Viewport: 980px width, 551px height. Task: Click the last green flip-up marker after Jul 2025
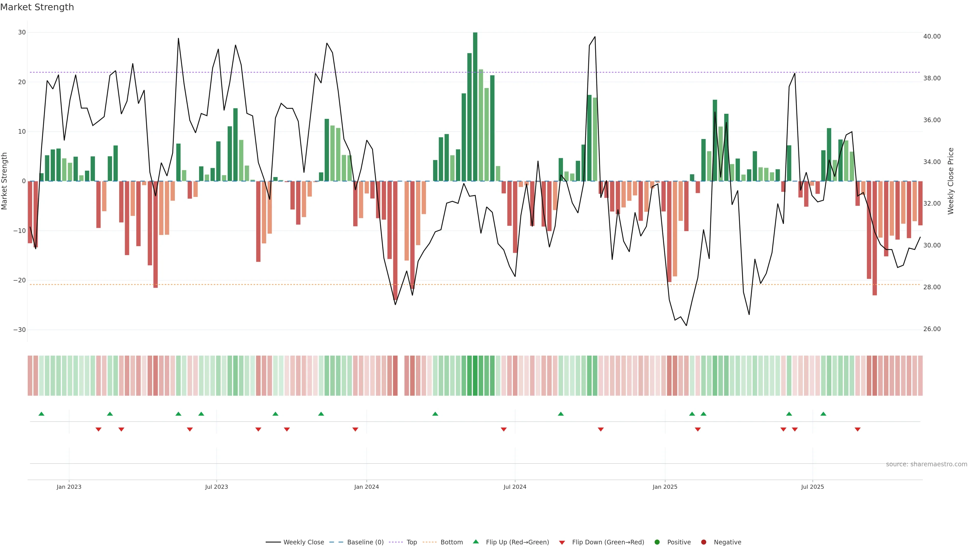[x=823, y=414]
